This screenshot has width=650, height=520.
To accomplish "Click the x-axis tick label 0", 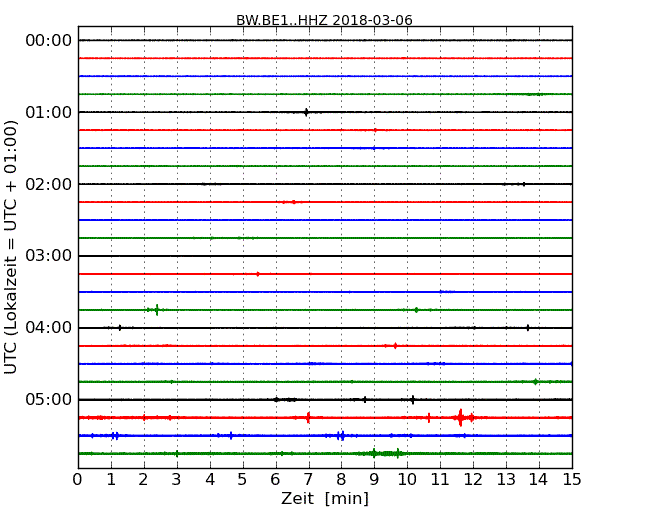I will [78, 479].
